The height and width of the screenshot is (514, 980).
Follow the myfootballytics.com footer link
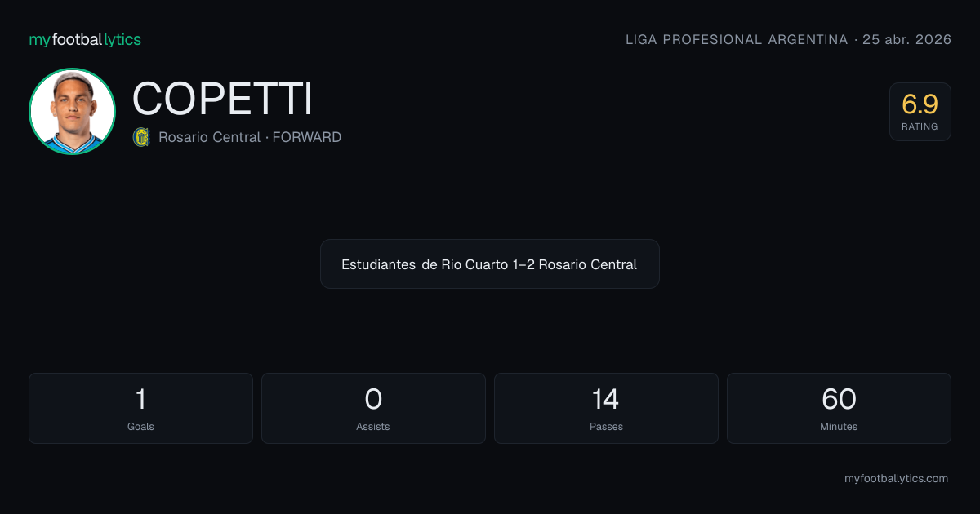[x=896, y=479]
